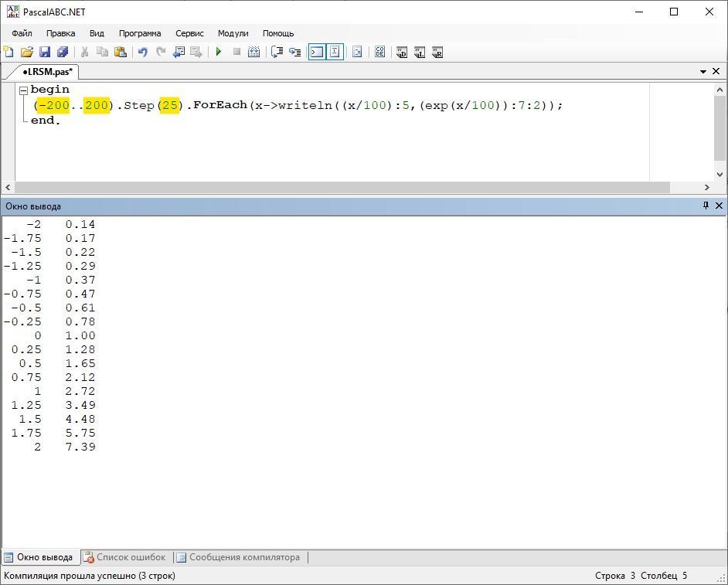Save the current file icon
The width and height of the screenshot is (728, 585).
point(45,52)
